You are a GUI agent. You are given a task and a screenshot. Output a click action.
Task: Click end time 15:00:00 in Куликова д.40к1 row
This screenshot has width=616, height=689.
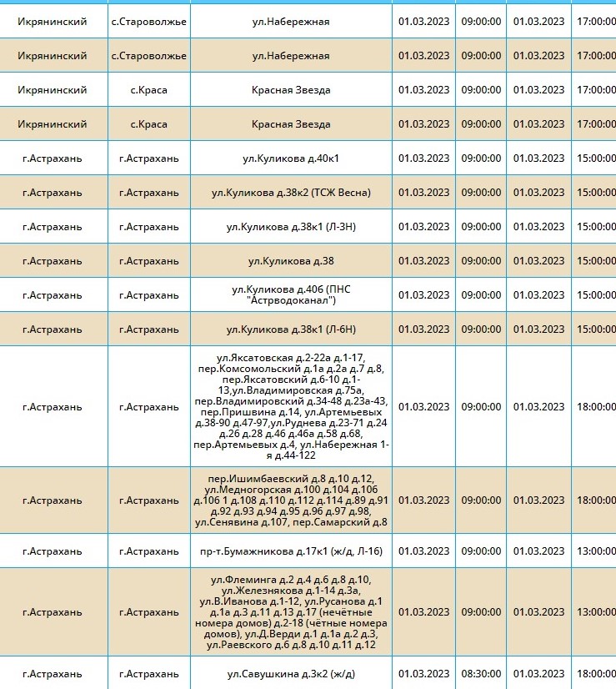[594, 158]
